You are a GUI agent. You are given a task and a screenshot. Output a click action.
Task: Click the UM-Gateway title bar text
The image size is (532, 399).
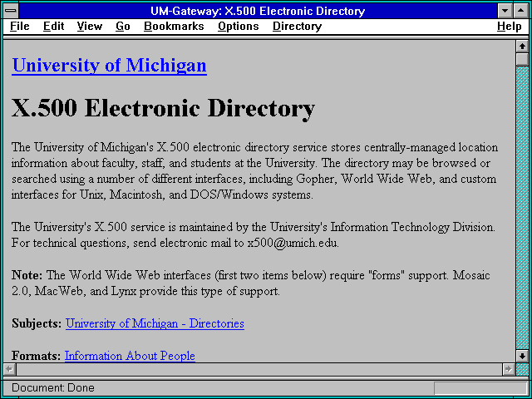point(258,11)
